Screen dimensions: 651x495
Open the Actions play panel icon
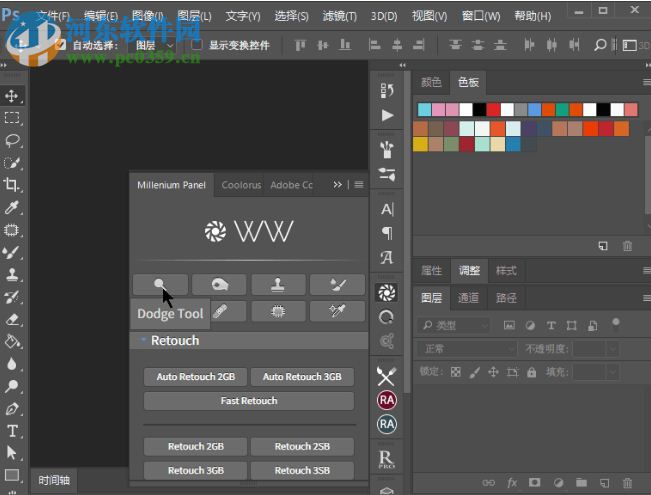387,115
